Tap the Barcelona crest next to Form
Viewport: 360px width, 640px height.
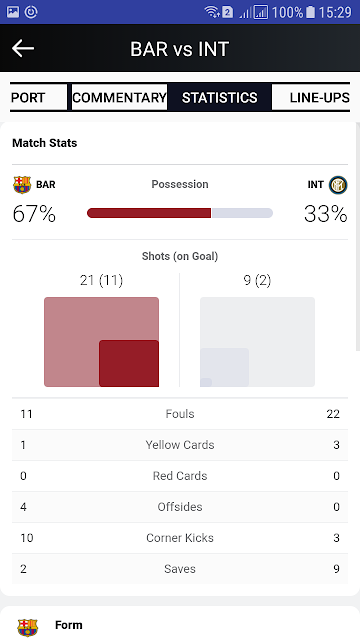27,627
